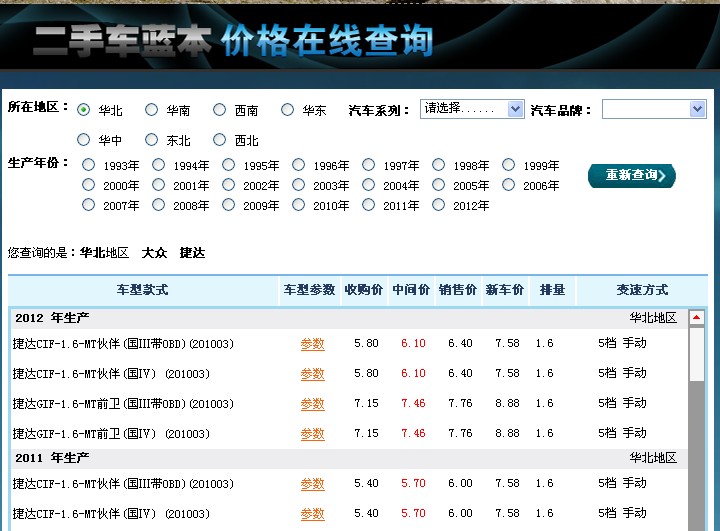Open 参数 for 2011 CIF 伙伴 国IV
The image size is (720, 531).
313,514
